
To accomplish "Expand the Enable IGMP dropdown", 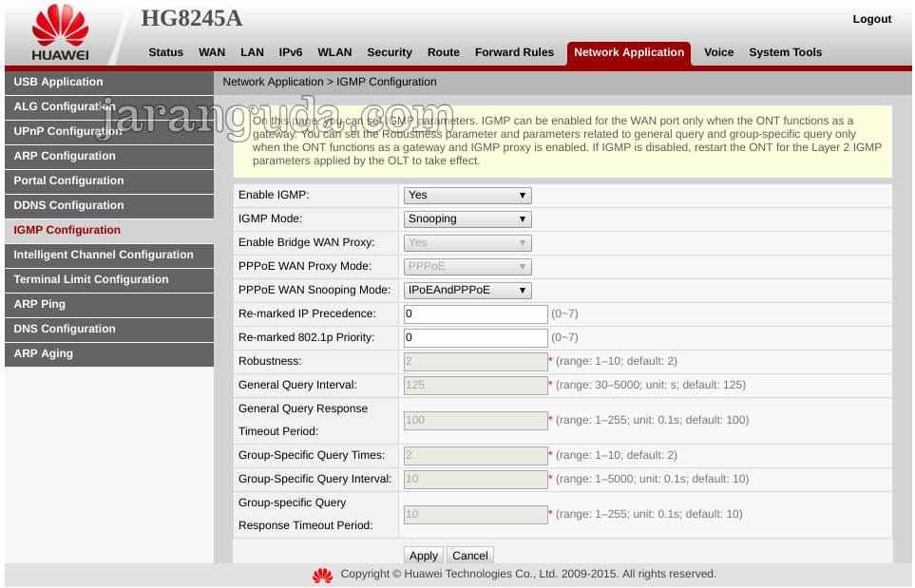I will click(x=467, y=196).
